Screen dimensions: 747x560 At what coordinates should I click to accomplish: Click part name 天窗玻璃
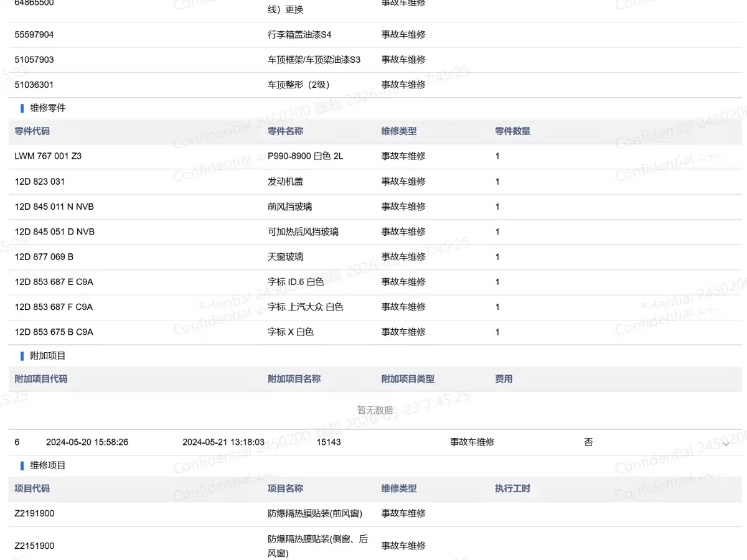click(286, 257)
